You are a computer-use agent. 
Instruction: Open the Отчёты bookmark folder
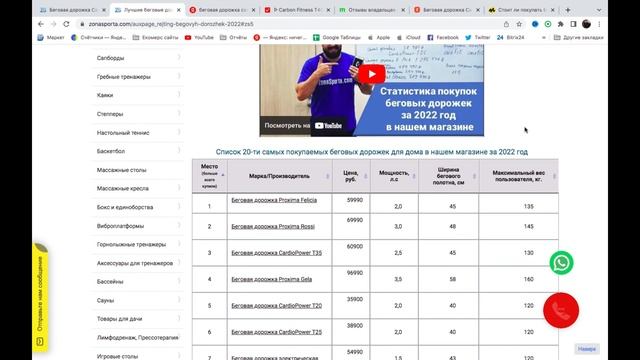pos(233,38)
